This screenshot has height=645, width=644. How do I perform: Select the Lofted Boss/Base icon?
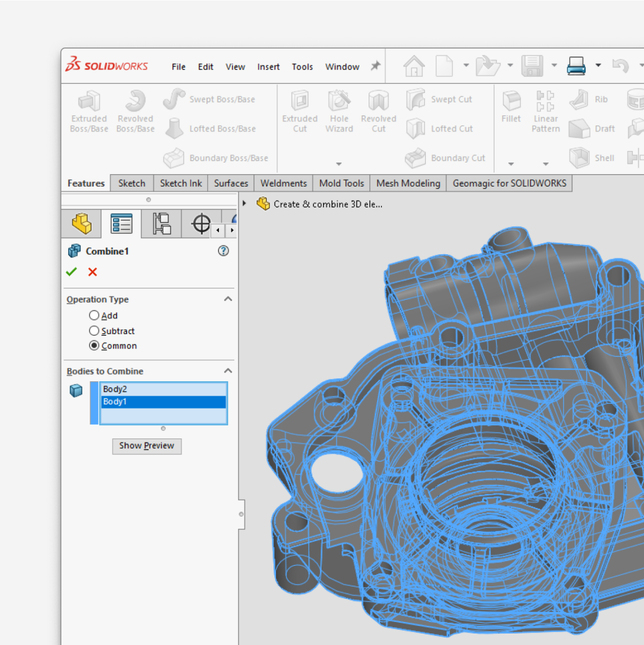click(174, 128)
